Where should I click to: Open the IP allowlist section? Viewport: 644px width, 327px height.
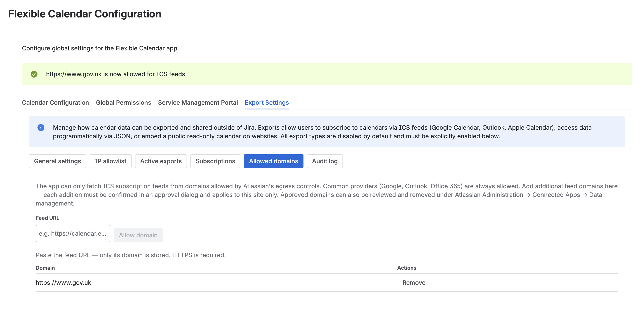[110, 161]
